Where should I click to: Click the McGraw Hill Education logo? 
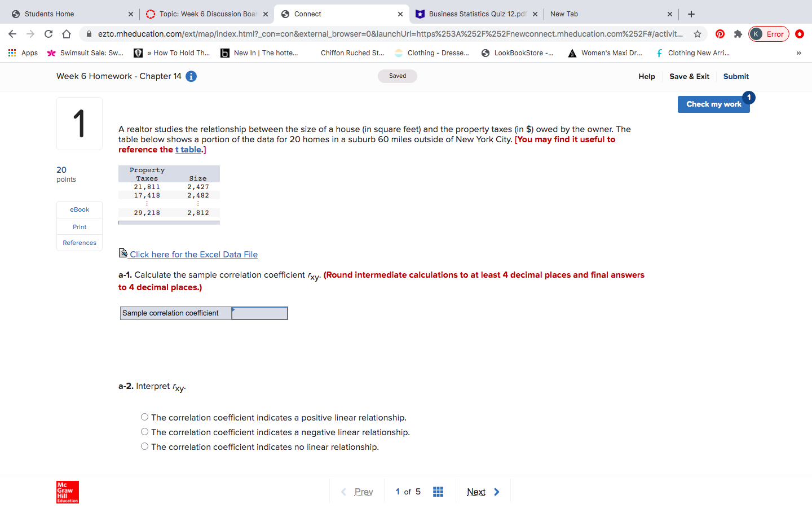click(x=67, y=492)
